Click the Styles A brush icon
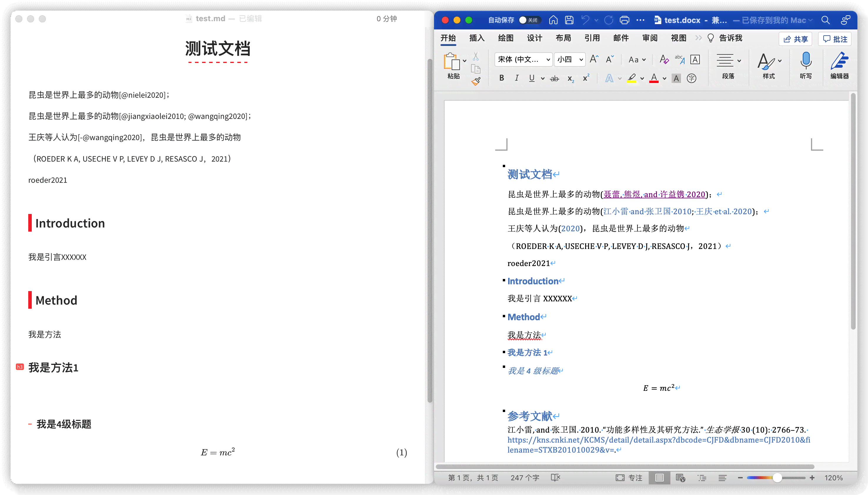This screenshot has height=495, width=868. pyautogui.click(x=766, y=62)
